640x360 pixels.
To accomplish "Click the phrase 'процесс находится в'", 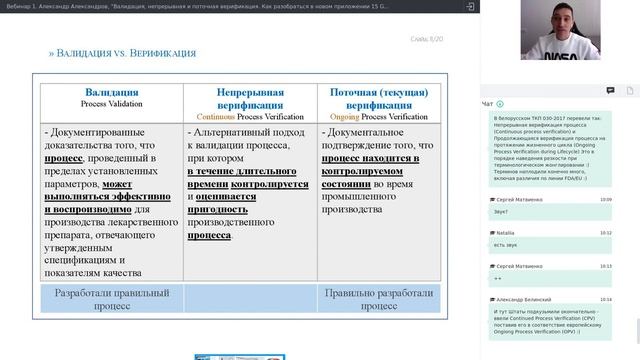I will click(370, 158).
